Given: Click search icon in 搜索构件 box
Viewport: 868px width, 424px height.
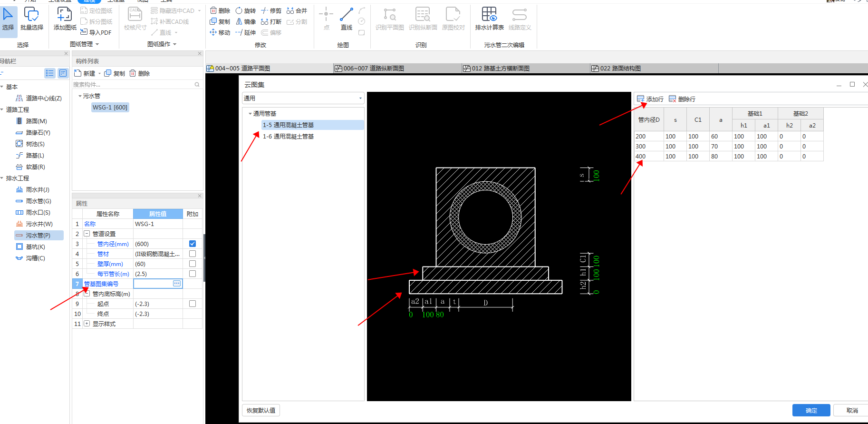Looking at the screenshot, I should pos(197,85).
